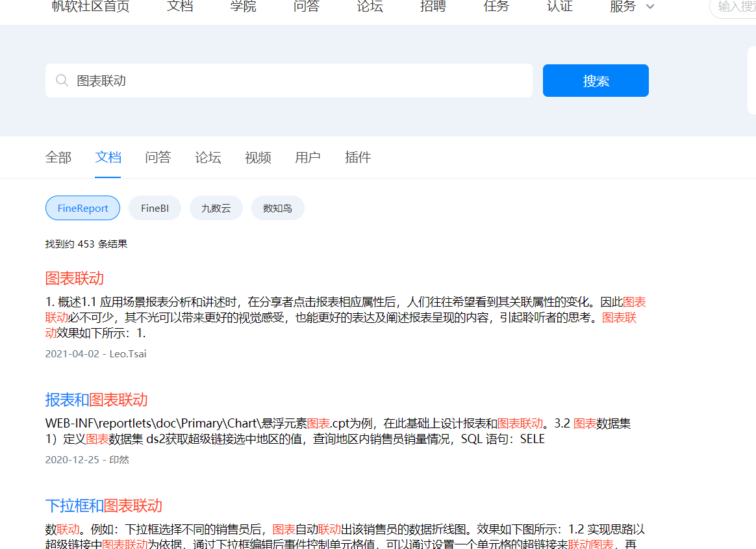Open the 报表和图表联动 result link
The image size is (756, 549).
(x=96, y=400)
